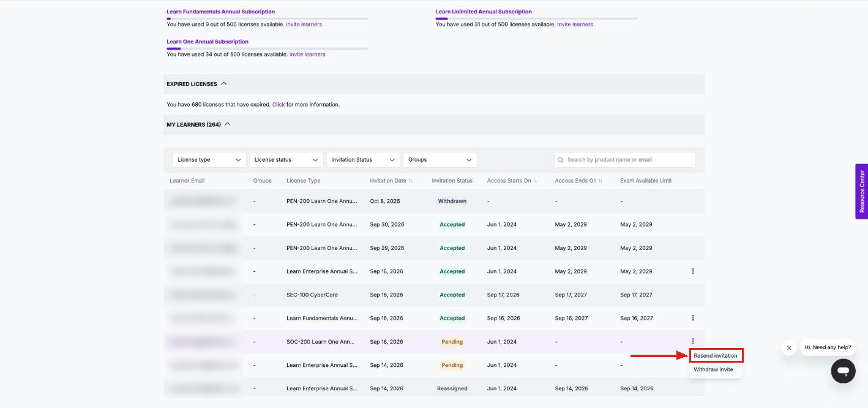Open Learn Unlimited Annual Subscription title link

(484, 12)
